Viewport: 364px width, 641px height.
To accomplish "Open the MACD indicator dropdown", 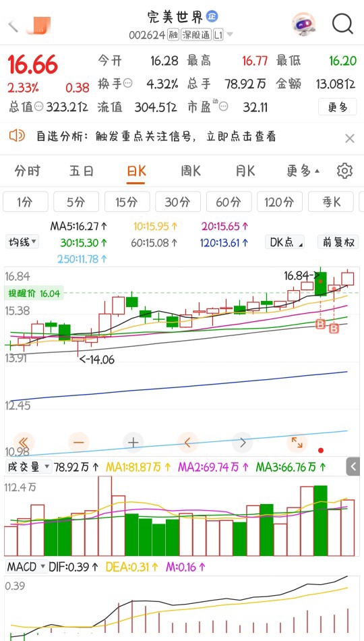I will [26, 567].
